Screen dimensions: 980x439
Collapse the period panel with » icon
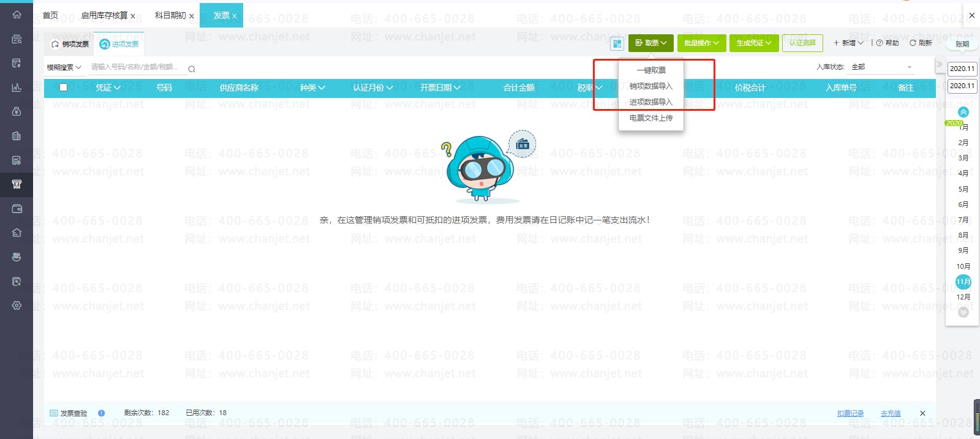[x=940, y=64]
